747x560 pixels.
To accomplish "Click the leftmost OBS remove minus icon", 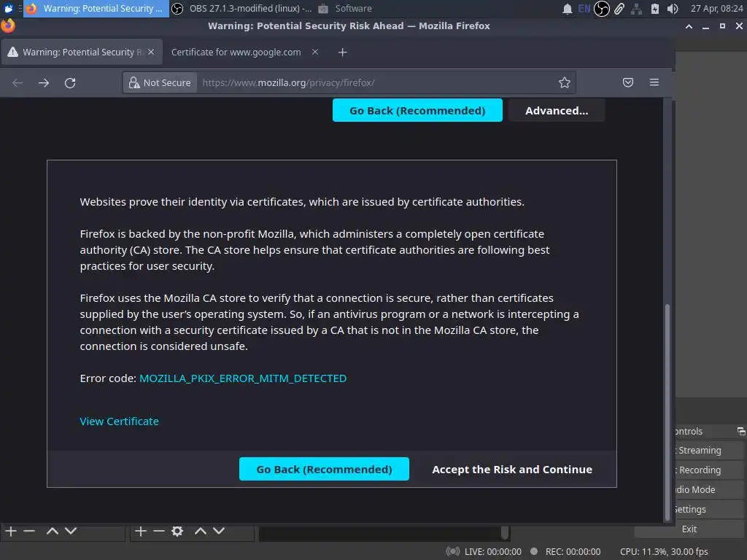I will pos(29,531).
